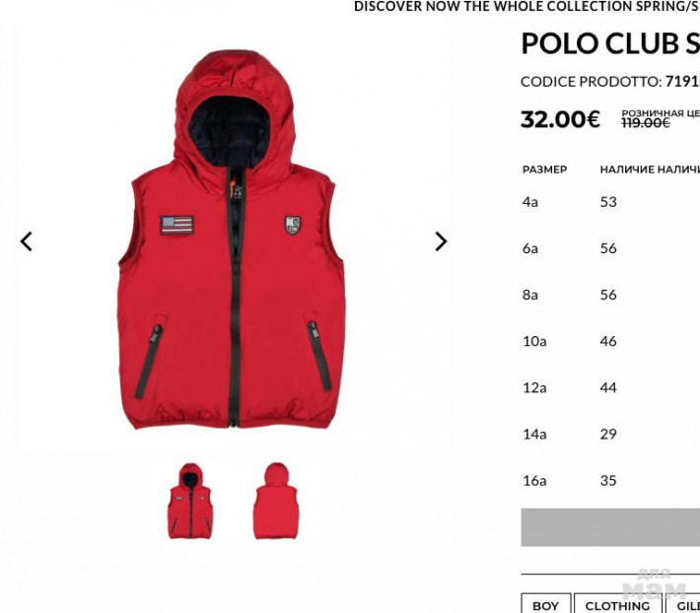Open the CLOTHING category tag
Viewport: 700px width, 613px height.
click(617, 605)
